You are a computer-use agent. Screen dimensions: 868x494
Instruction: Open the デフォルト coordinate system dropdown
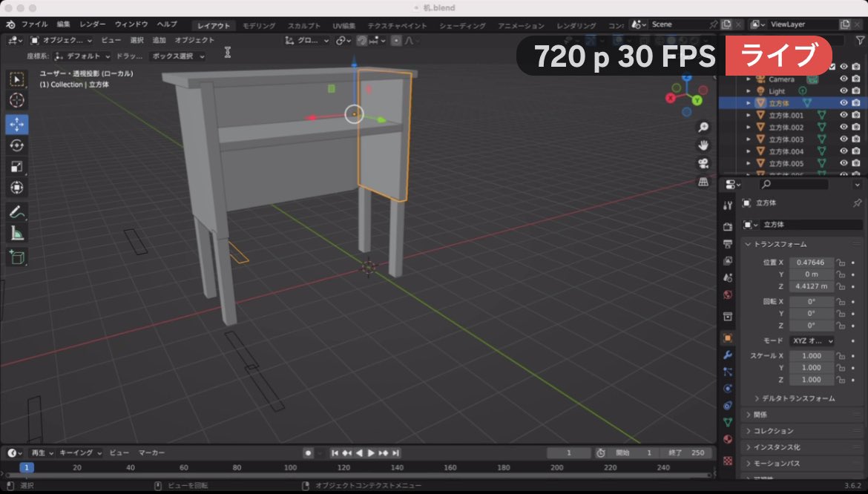coord(82,56)
